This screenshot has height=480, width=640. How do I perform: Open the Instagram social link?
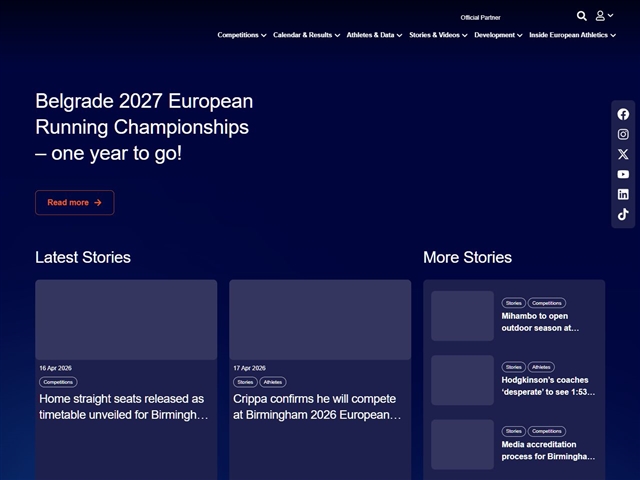(623, 134)
